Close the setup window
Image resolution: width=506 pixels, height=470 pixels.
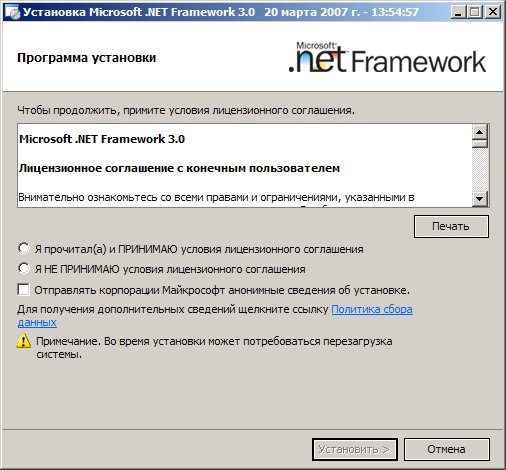492,13
